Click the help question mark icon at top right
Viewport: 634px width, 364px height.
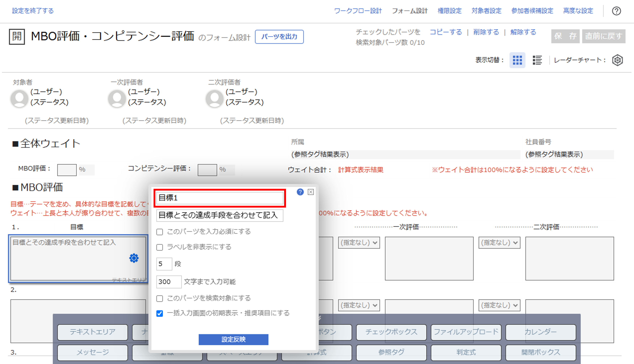[x=616, y=11]
